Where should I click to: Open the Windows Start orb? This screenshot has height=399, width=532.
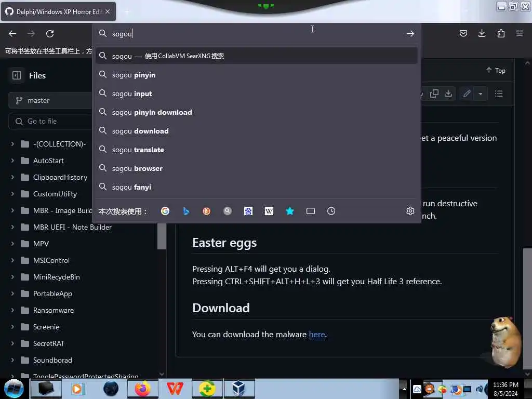pyautogui.click(x=14, y=389)
